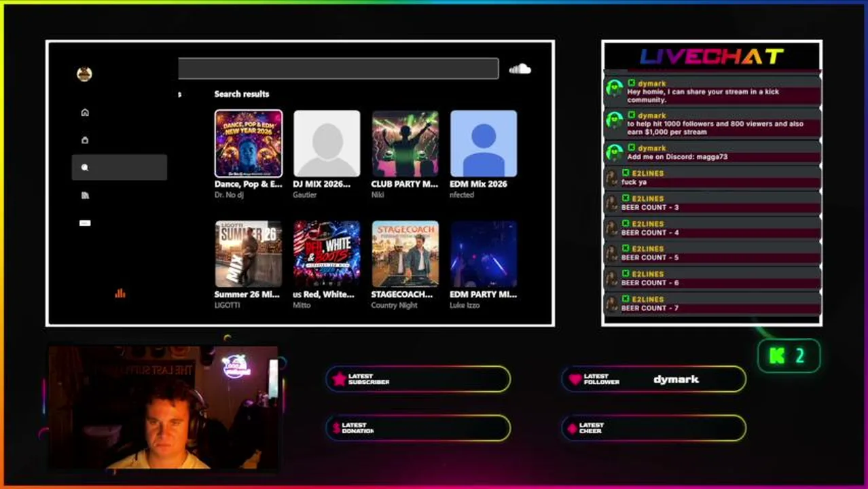Go to Home via house icon

[85, 113]
